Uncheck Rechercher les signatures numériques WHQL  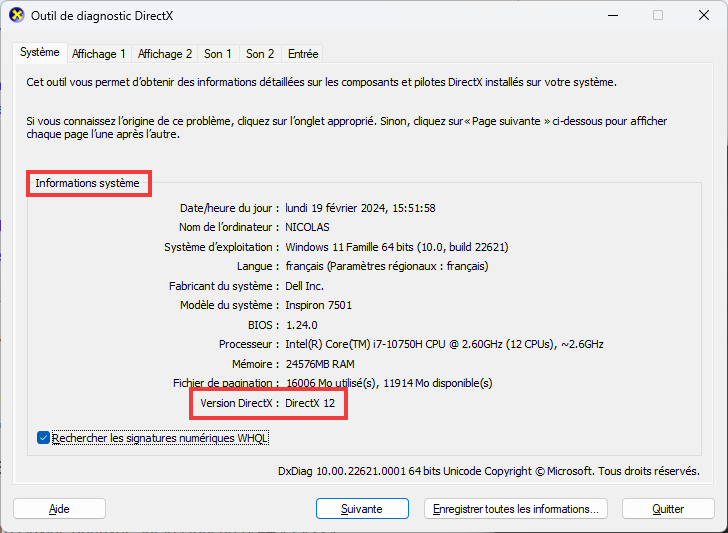tap(43, 438)
